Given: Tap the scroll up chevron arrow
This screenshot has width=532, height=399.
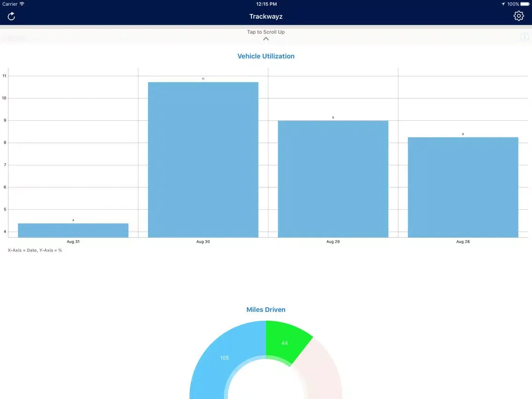Looking at the screenshot, I should tap(266, 39).
